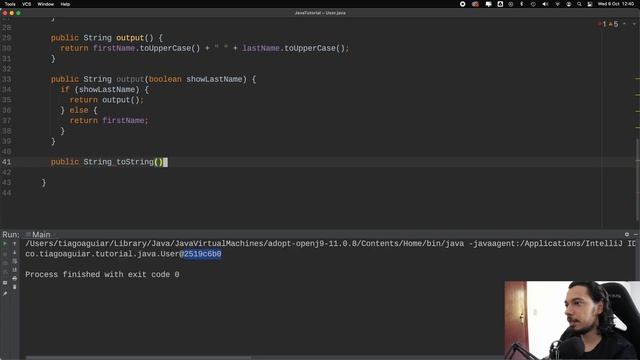This screenshot has height=360, width=640.
Task: Toggle soft-wrap icon in Run console
Action: click(x=15, y=261)
